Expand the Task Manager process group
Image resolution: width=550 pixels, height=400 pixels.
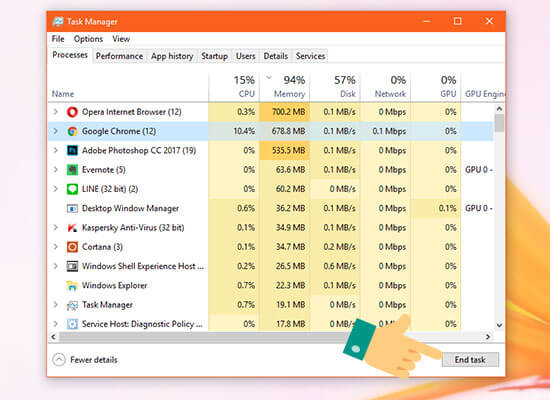(x=55, y=305)
